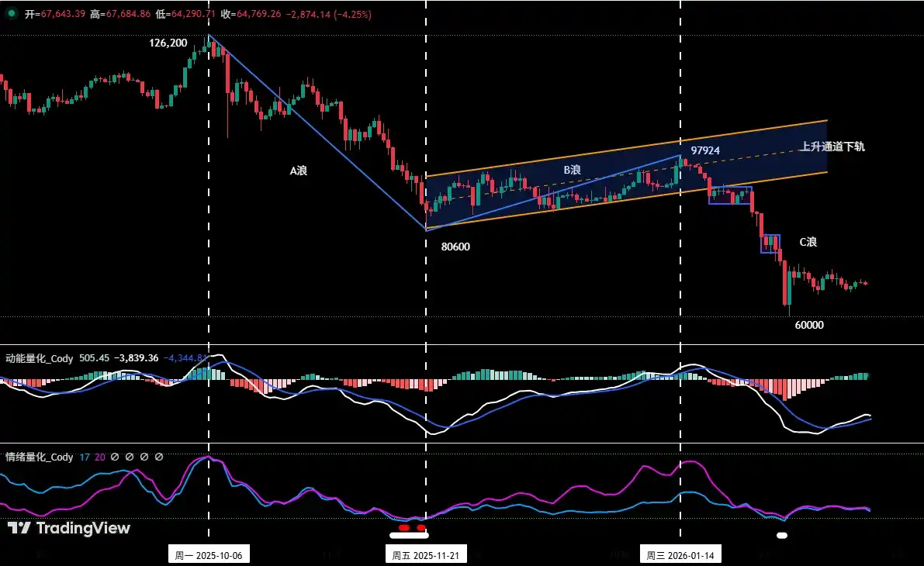924x566 pixels.
Task: Select the 60000 low price label
Action: (x=809, y=326)
